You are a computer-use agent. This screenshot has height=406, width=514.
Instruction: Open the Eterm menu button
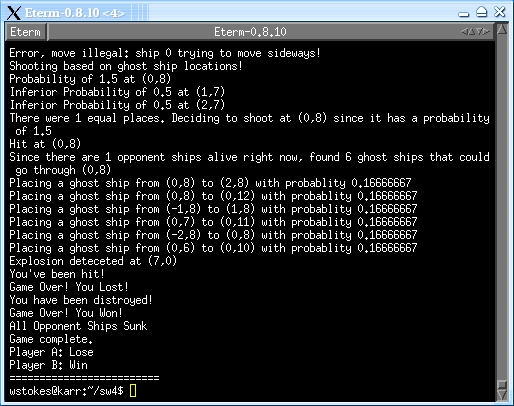click(x=25, y=32)
